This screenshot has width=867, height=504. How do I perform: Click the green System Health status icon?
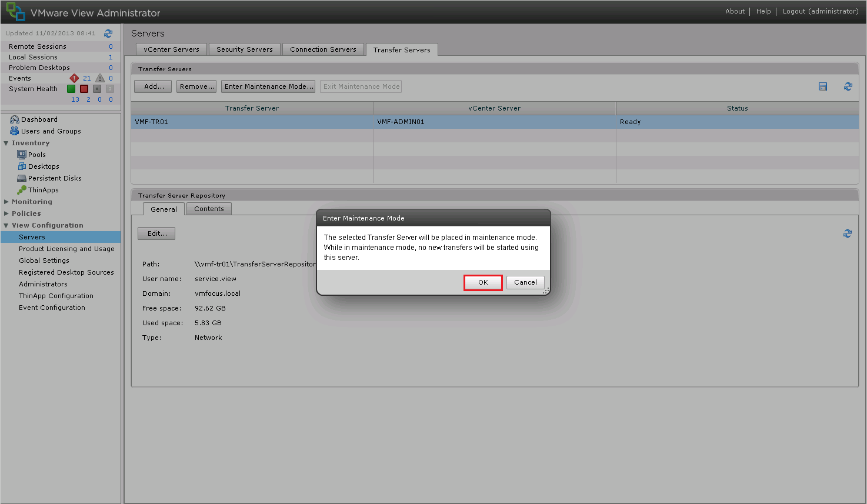click(x=71, y=89)
